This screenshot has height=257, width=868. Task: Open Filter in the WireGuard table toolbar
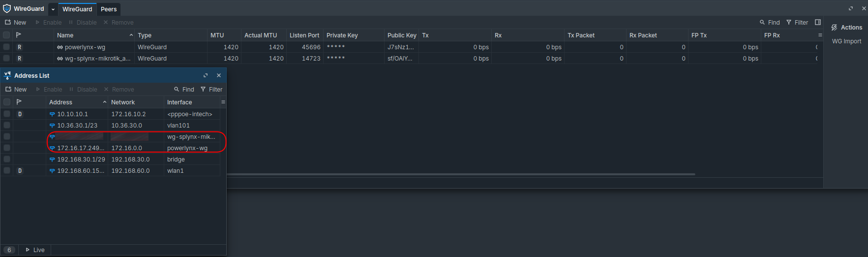coord(797,23)
